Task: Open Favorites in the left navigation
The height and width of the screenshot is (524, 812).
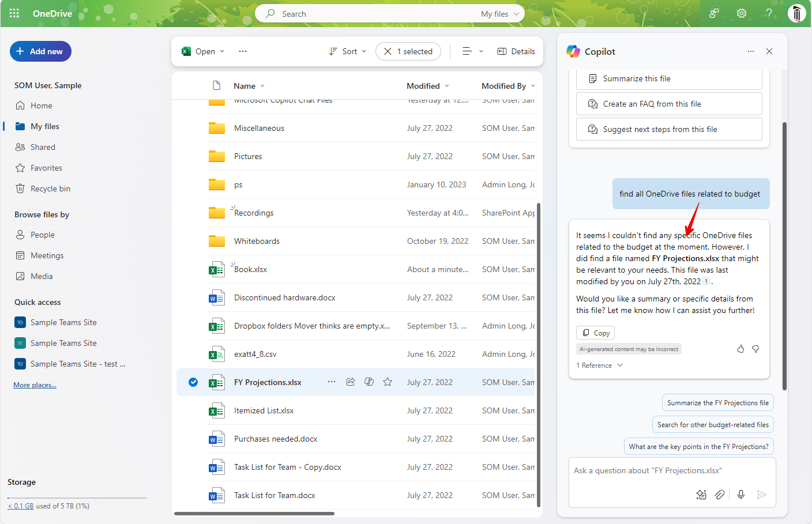Action: [x=46, y=168]
